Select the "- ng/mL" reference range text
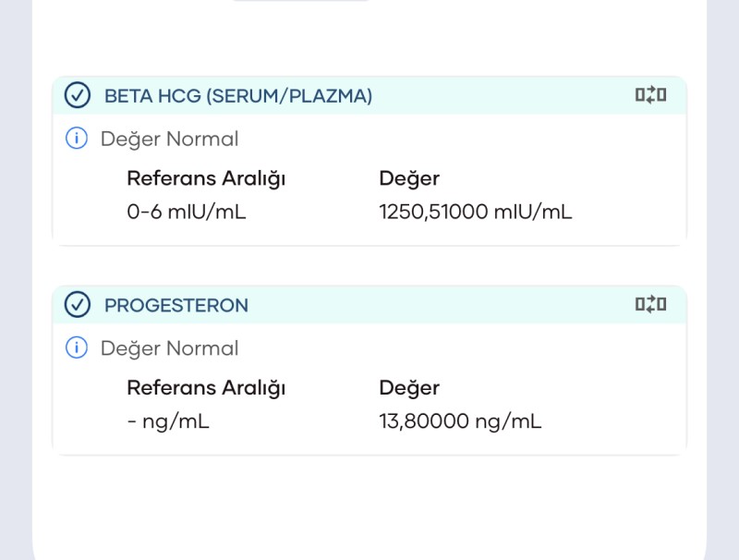This screenshot has height=560, width=739. 168,421
